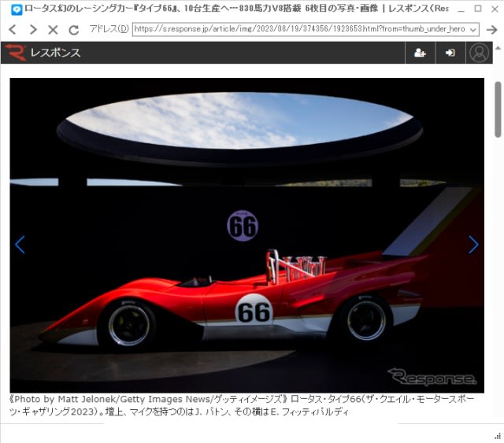Open the address bar dropdown arrow
Screen dimensions: 504x443
click(473, 30)
